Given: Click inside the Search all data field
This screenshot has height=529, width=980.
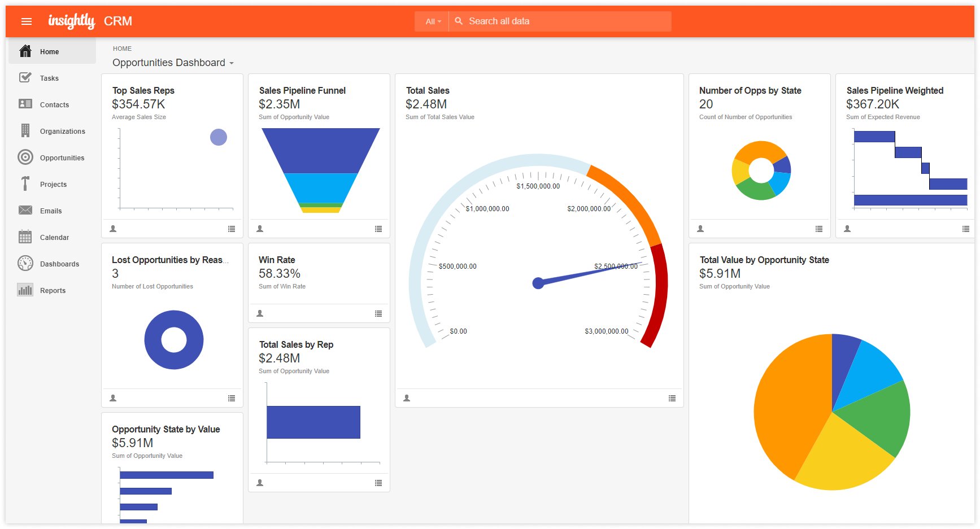Looking at the screenshot, I should click(x=559, y=21).
